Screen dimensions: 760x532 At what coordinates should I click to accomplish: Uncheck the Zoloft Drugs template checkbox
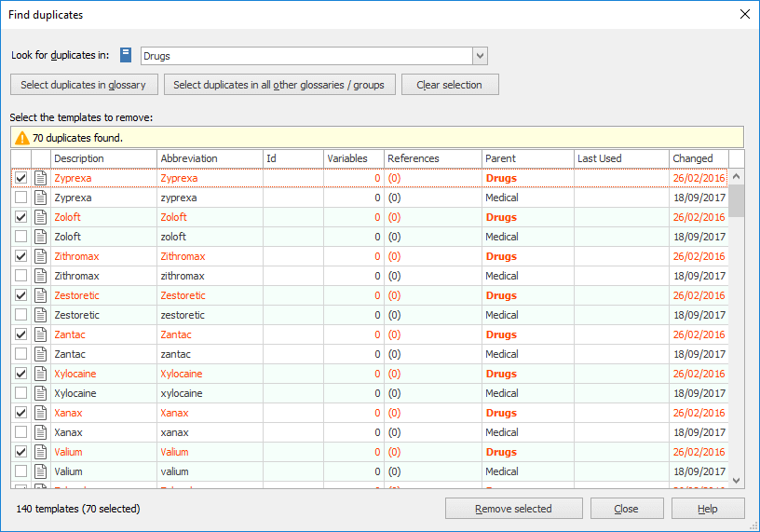click(x=20, y=217)
